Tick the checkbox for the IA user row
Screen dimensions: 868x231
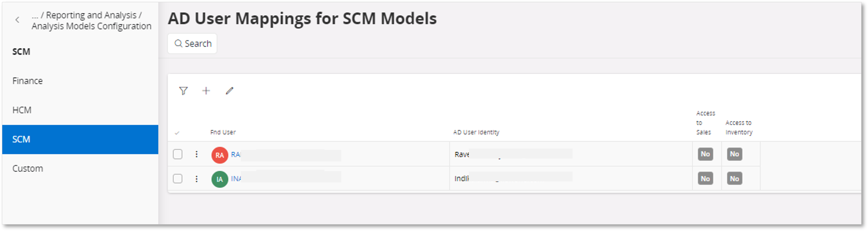(178, 178)
